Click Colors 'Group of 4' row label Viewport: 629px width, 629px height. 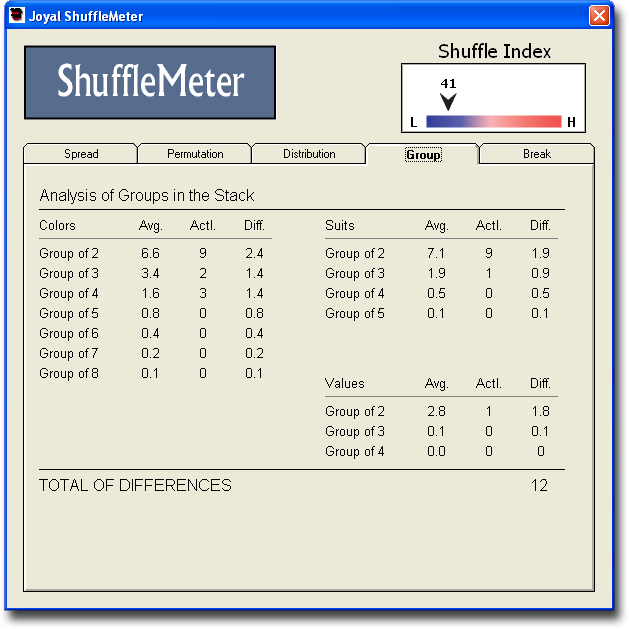[69, 294]
